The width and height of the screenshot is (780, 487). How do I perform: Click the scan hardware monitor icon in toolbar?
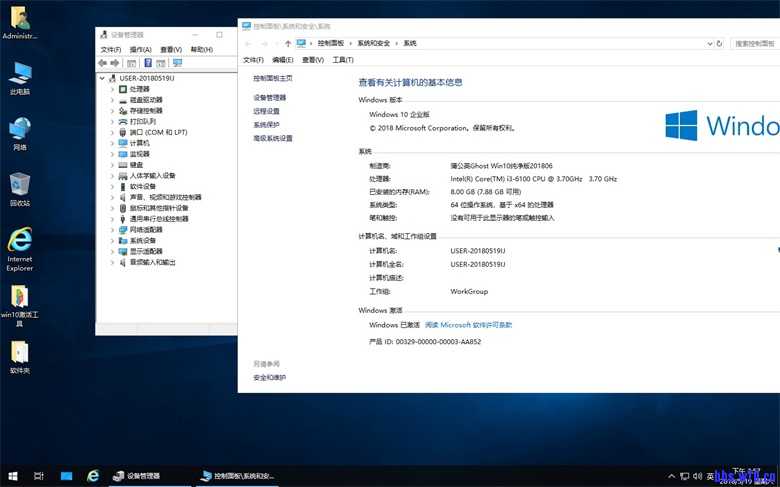point(177,62)
